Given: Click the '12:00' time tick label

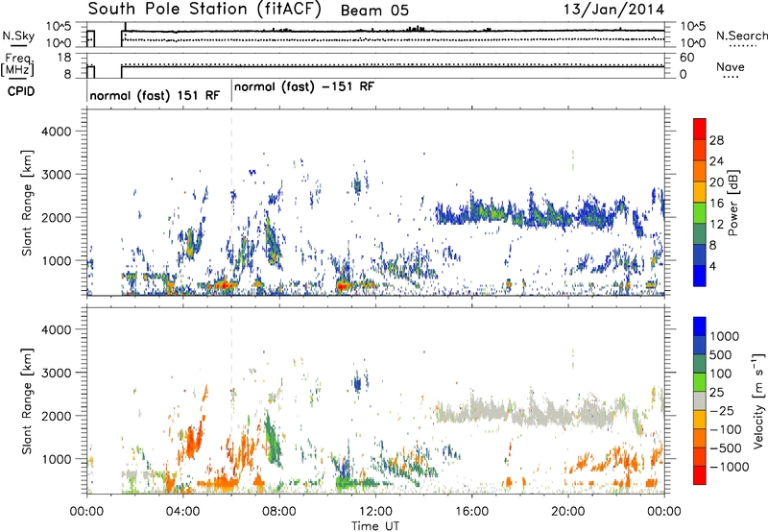Looking at the screenshot, I should coord(375,512).
